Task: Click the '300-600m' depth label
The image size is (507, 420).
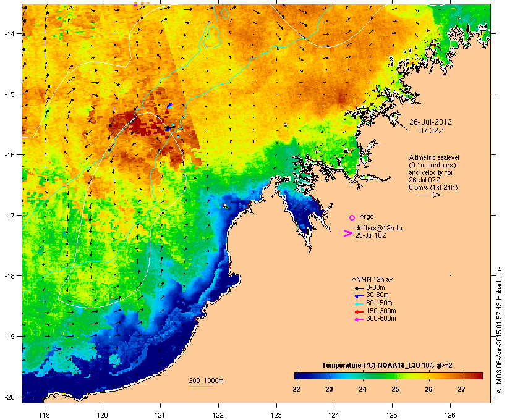Action: point(381,319)
